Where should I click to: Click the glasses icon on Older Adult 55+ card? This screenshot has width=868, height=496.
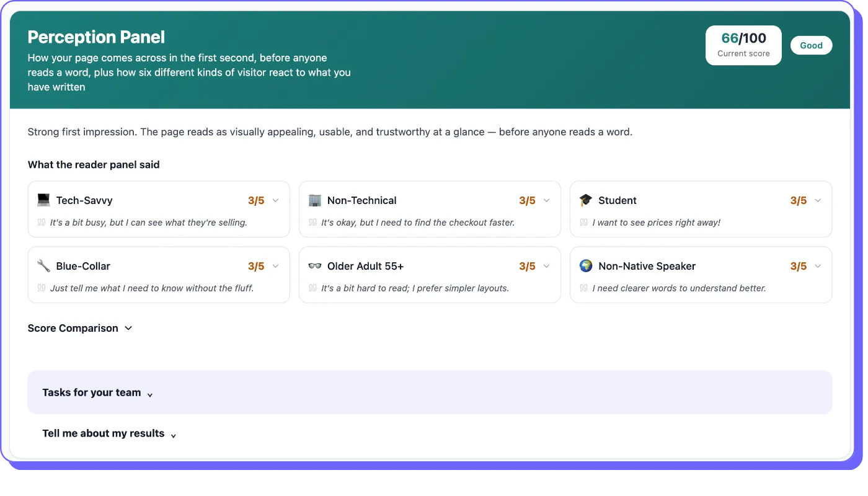[314, 266]
